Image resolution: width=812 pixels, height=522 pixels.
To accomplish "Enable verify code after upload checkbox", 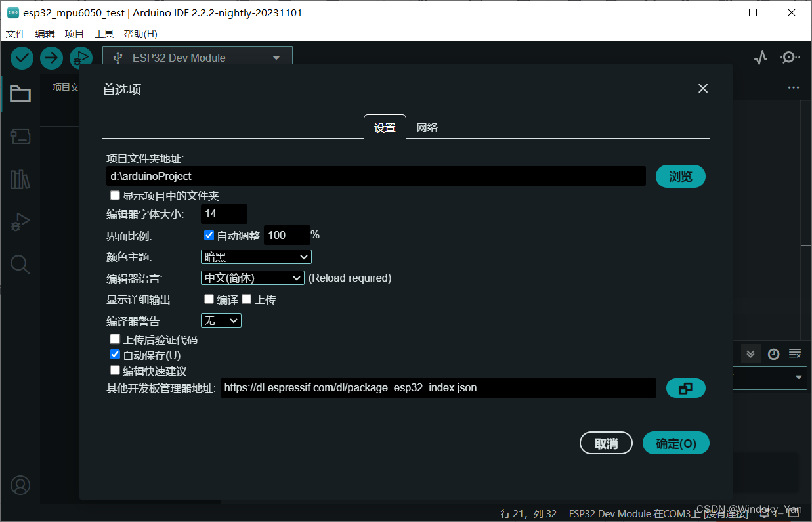I will click(115, 339).
